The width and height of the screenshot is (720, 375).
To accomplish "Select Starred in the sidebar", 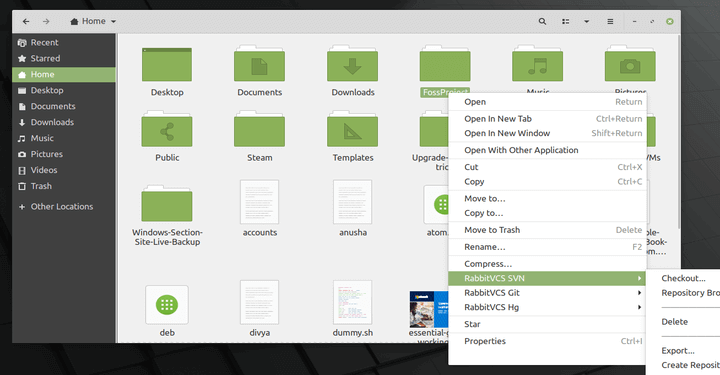I will pyautogui.click(x=64, y=58).
